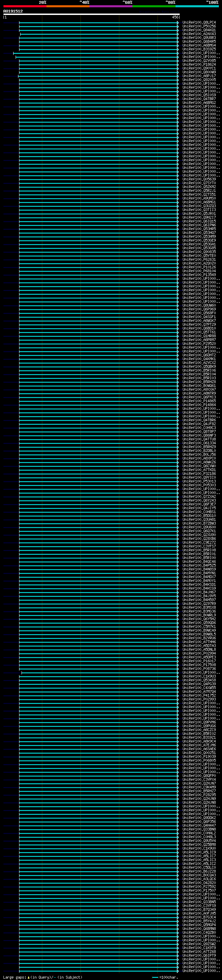Select the UniRef100_P41752 label
The image size is (222, 980).
coord(199,695)
